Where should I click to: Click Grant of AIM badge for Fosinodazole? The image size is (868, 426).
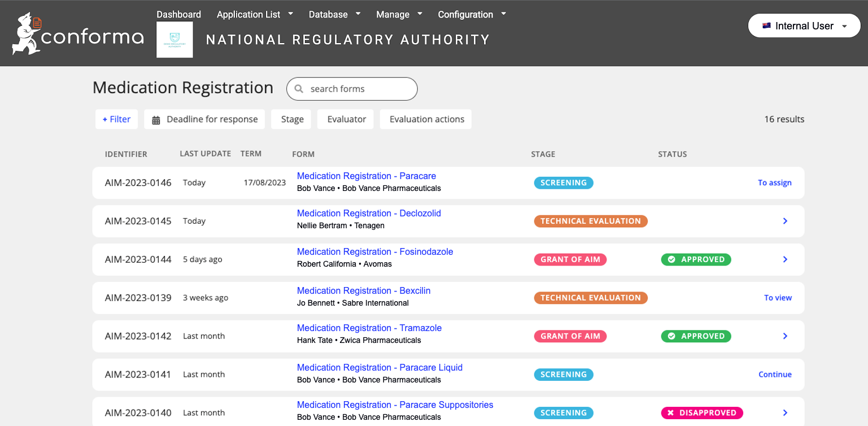coord(570,259)
